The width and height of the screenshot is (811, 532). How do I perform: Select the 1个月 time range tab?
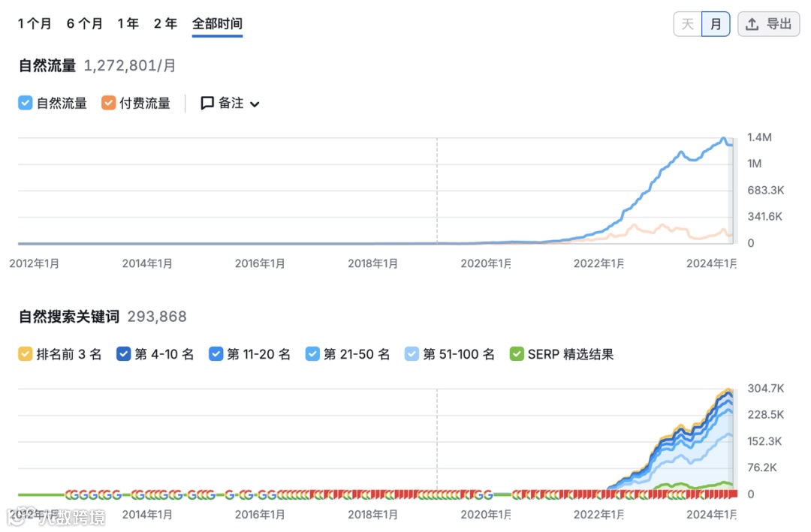pyautogui.click(x=35, y=23)
